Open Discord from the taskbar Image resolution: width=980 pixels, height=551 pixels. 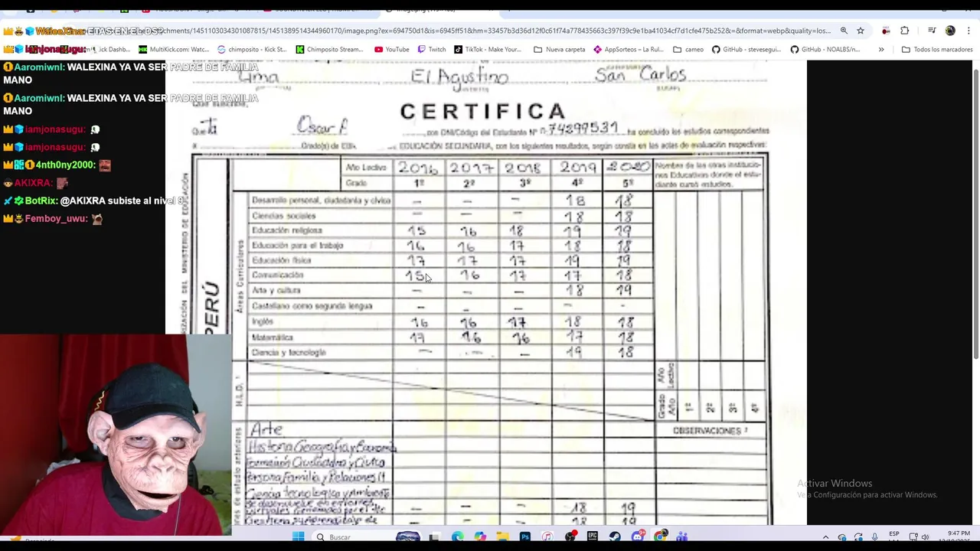click(x=638, y=537)
